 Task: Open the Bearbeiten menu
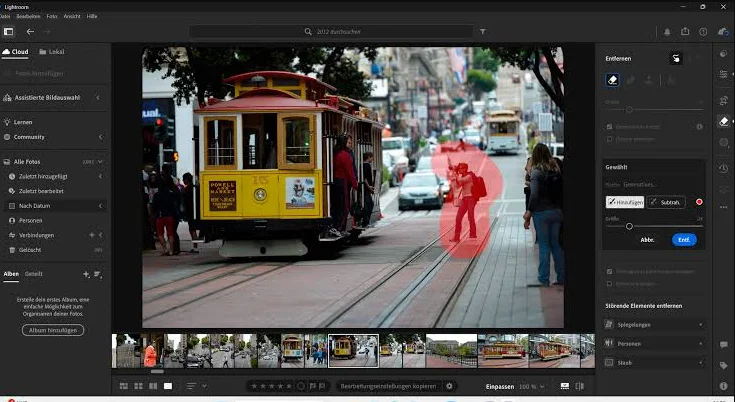pyautogui.click(x=28, y=16)
